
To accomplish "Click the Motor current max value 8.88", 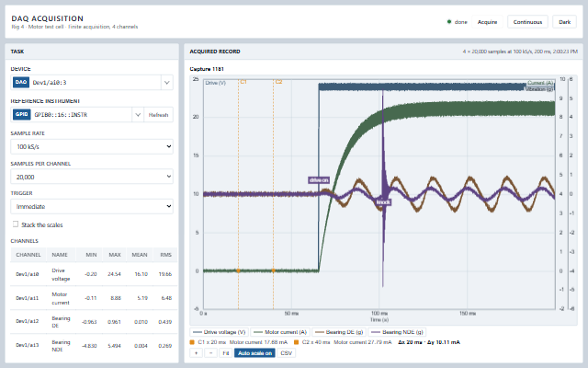I will click(116, 298).
